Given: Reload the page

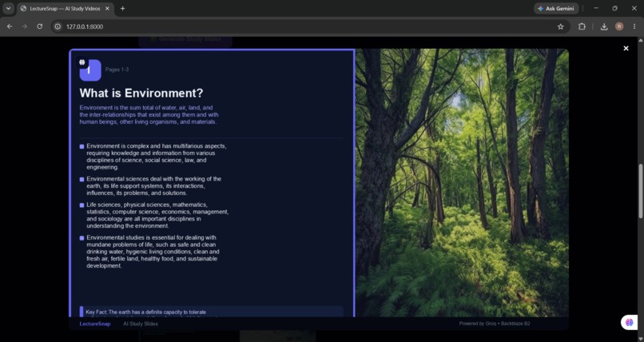Looking at the screenshot, I should 39,26.
